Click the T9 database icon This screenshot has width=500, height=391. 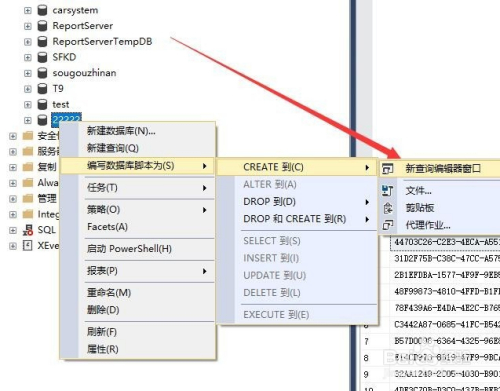click(x=42, y=89)
